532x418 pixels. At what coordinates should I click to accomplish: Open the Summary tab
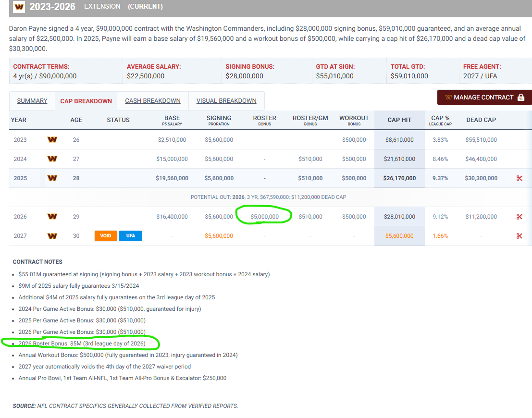[32, 101]
